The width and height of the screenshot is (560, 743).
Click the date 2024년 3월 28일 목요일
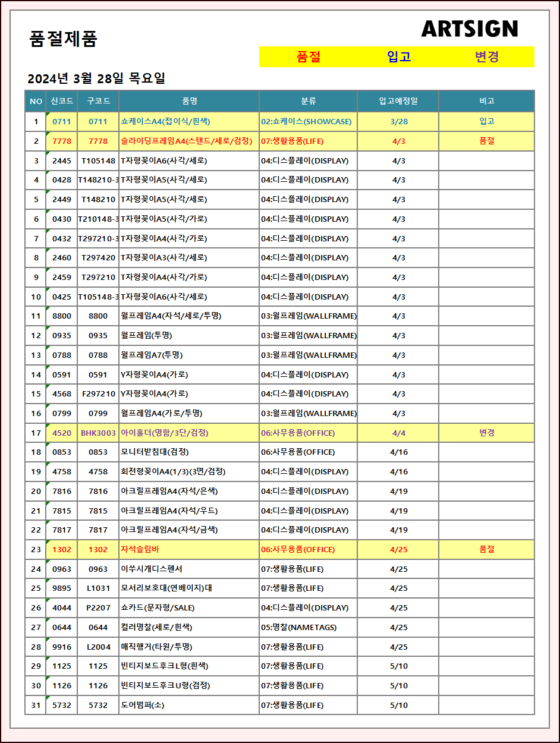[96, 78]
